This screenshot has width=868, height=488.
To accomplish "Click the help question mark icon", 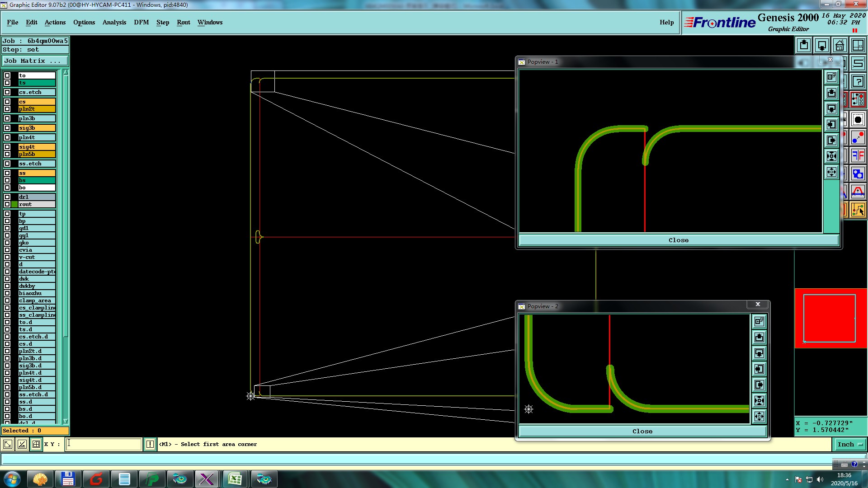I will click(858, 82).
